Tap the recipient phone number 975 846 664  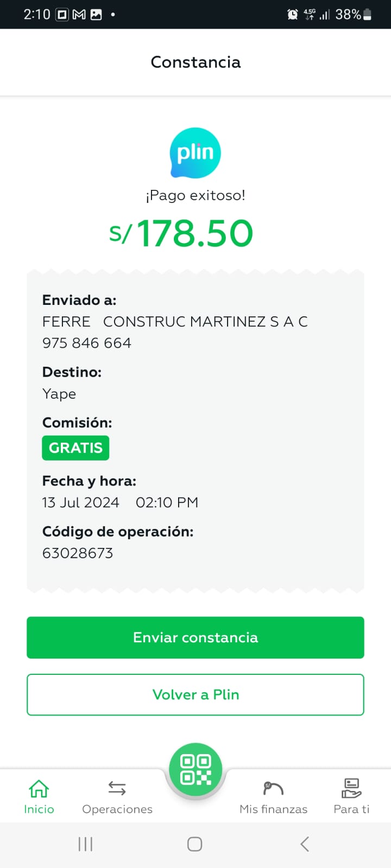point(87,343)
